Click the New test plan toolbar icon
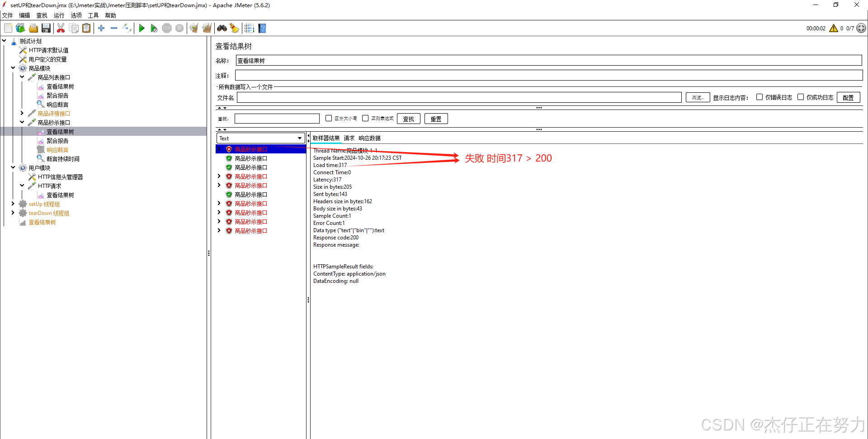Viewport: 868px width, 439px height. tap(8, 28)
